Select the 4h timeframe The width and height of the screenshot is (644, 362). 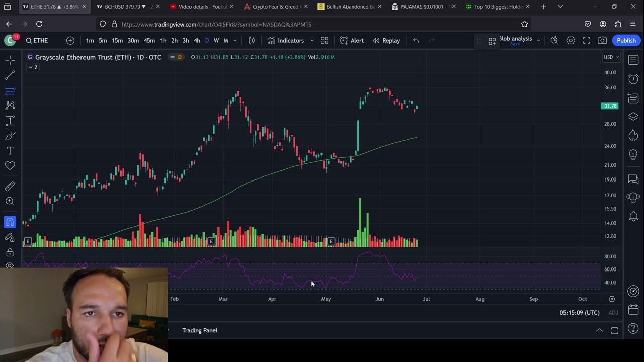pos(197,40)
